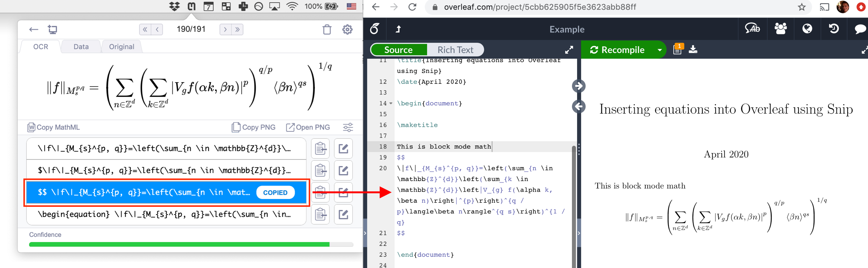The height and width of the screenshot is (268, 868).
Task: Click \maketitle on line 16
Action: pos(417,125)
